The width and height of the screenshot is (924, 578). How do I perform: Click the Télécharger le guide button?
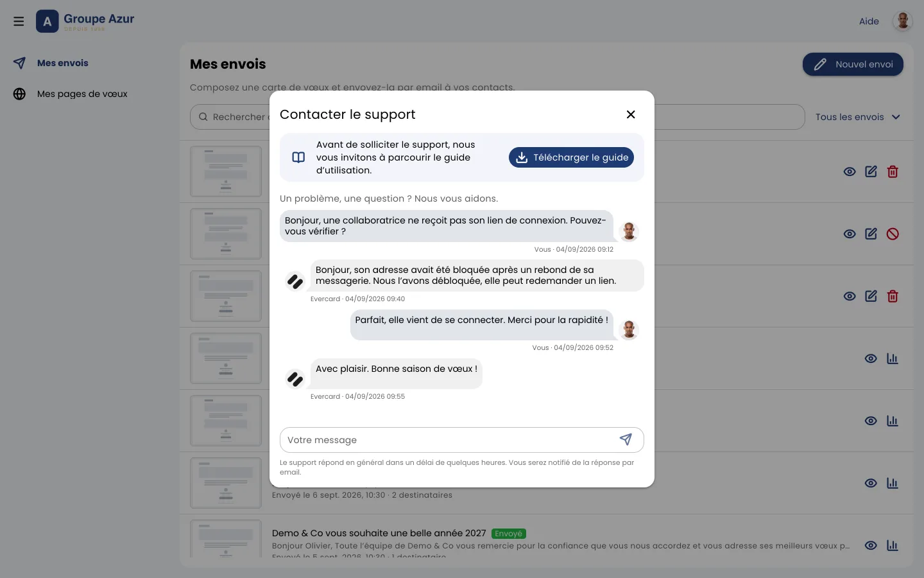(x=571, y=157)
